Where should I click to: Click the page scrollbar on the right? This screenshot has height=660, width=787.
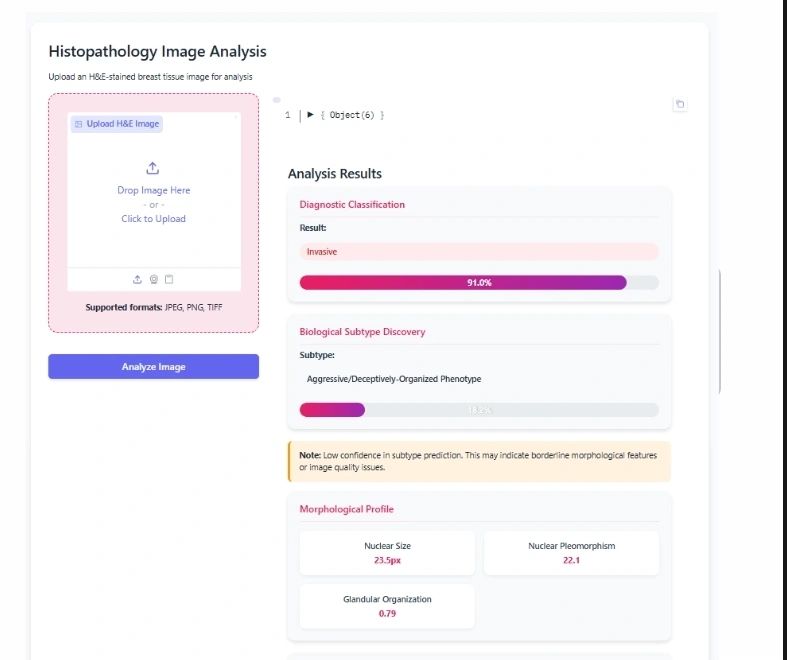(x=720, y=331)
